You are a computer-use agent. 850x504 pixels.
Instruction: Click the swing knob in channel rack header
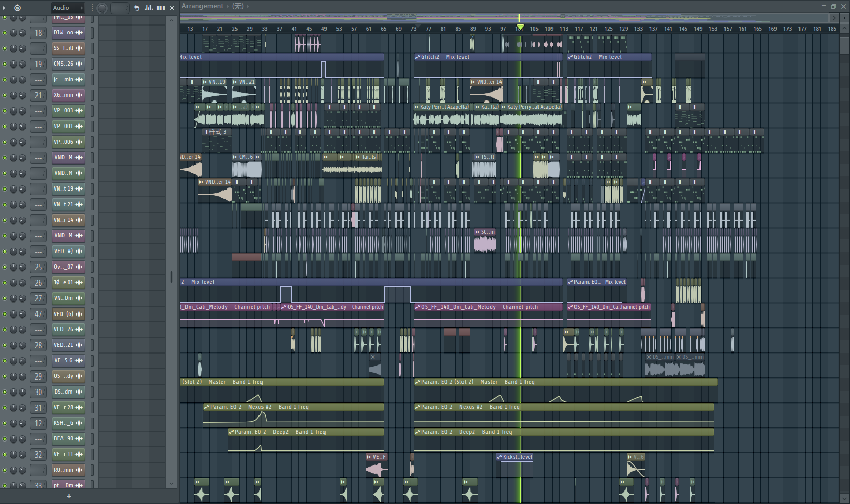pyautogui.click(x=102, y=8)
